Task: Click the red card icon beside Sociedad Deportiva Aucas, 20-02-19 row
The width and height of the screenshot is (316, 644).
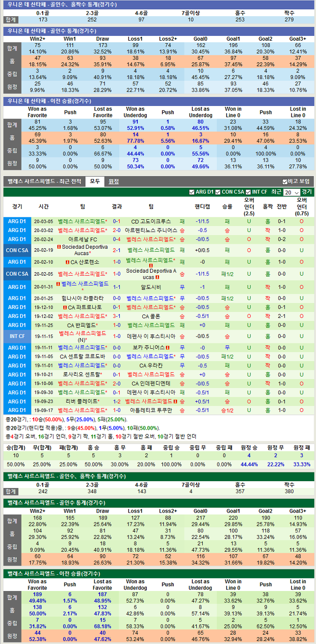Action: coord(59,247)
